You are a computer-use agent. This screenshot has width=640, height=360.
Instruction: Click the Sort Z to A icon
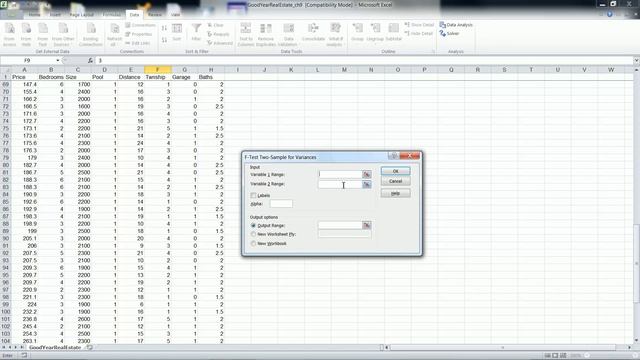pyautogui.click(x=164, y=40)
